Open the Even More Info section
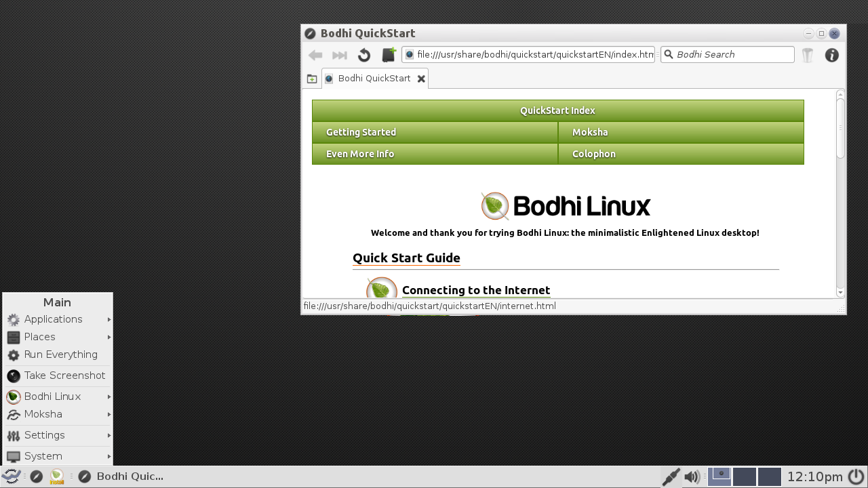Screen dimensions: 868x488 click(435, 154)
